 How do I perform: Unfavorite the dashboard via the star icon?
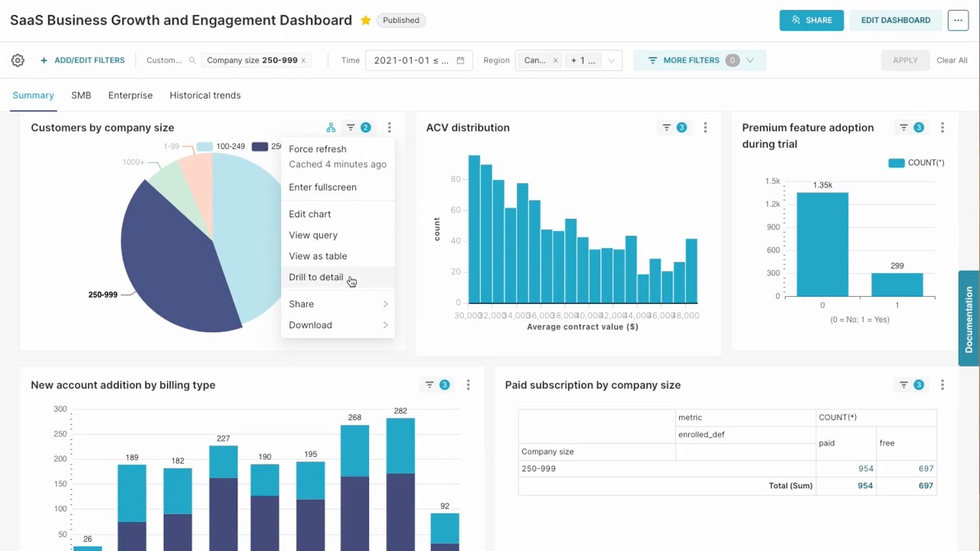coord(365,20)
